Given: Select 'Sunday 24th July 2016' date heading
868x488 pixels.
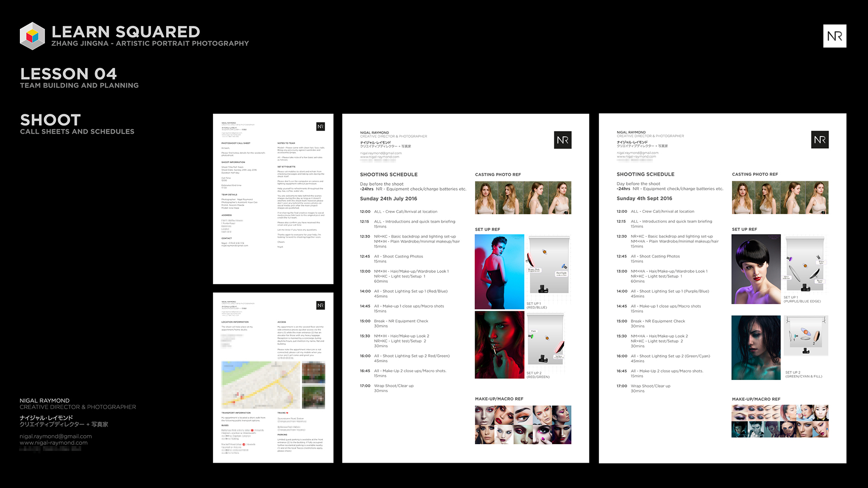Looking at the screenshot, I should [x=388, y=199].
